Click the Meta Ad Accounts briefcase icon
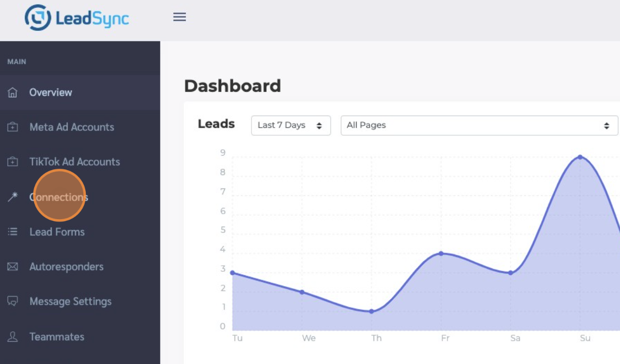The height and width of the screenshot is (364, 620). click(13, 127)
